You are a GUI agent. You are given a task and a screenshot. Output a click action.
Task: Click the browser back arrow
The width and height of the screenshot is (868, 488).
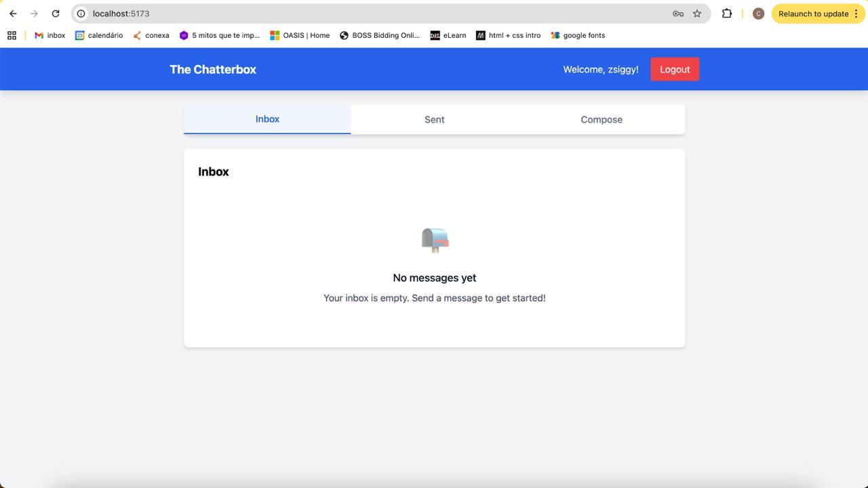point(13,14)
